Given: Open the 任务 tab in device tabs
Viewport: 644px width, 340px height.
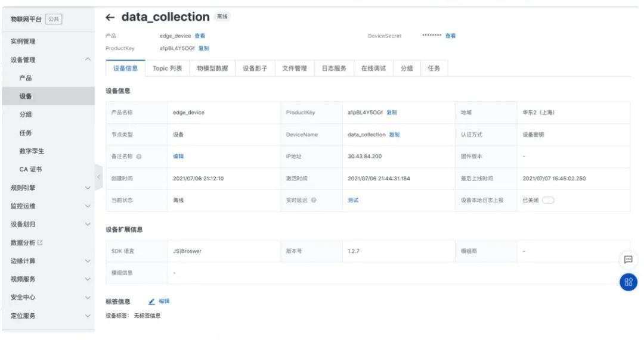Looking at the screenshot, I should [434, 68].
